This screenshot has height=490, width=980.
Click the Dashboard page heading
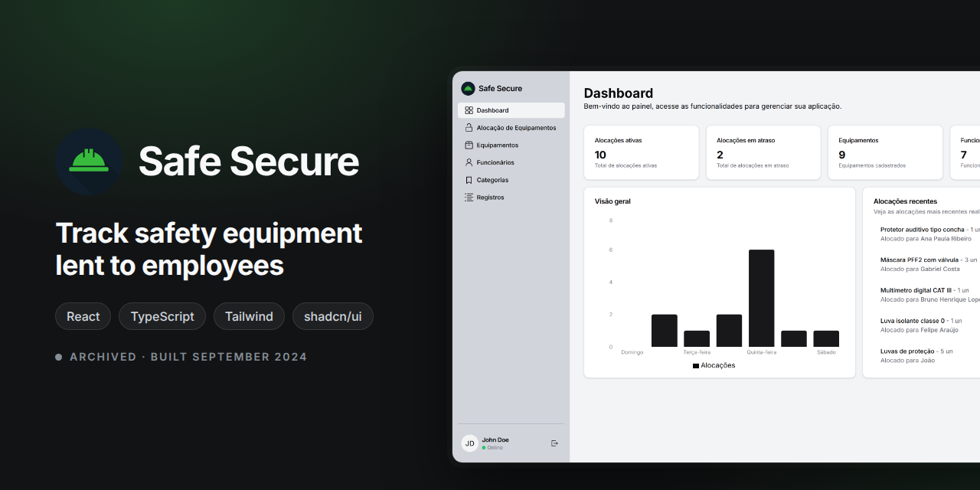coord(619,93)
